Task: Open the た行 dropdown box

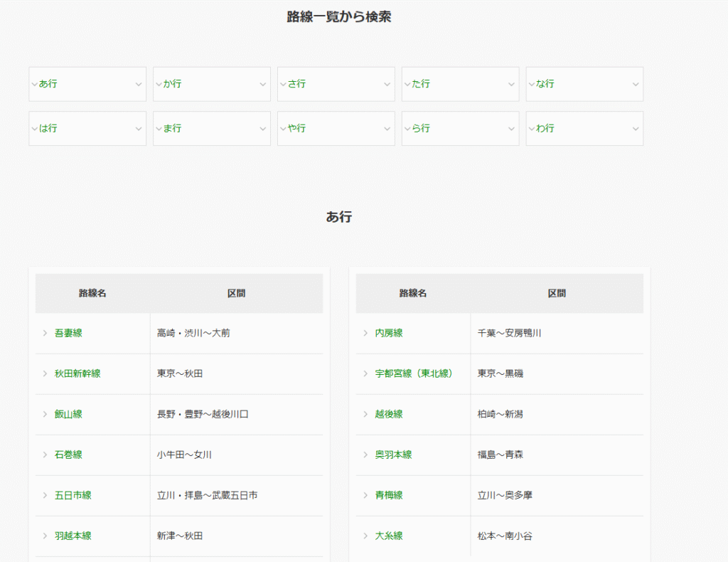Action: click(460, 84)
